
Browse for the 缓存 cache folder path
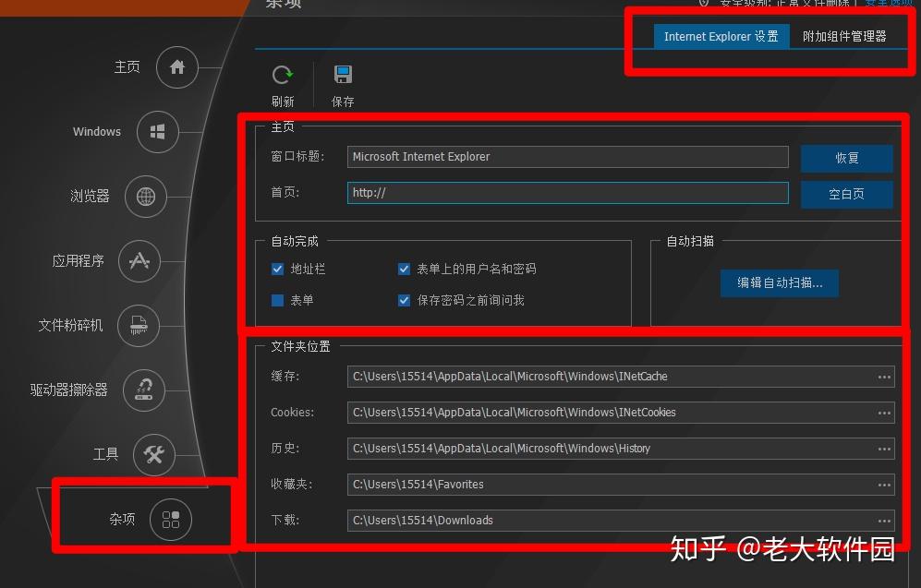point(885,377)
